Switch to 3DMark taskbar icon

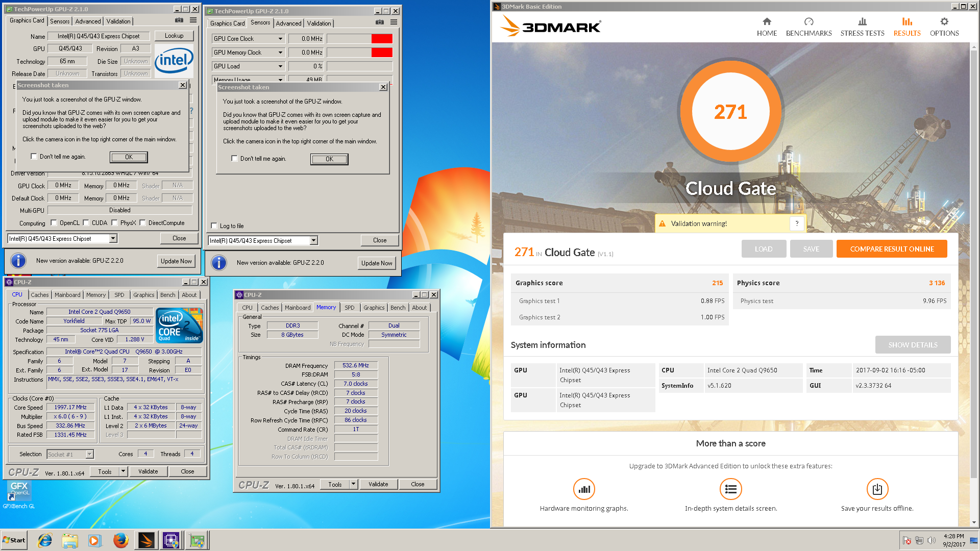pos(146,540)
